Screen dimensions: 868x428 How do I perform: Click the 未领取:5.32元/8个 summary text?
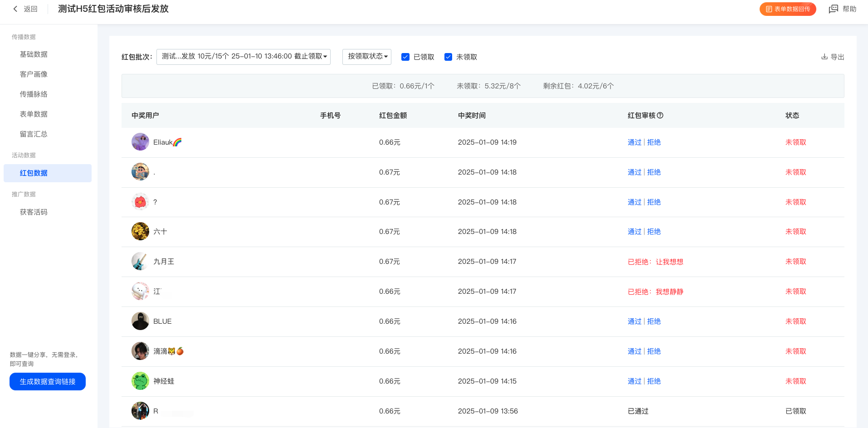click(488, 86)
